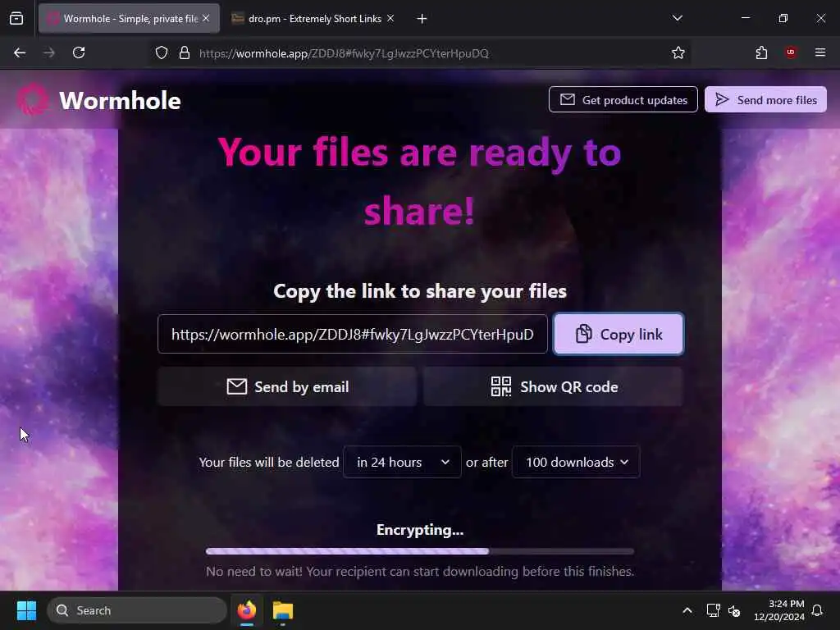Open the clock showing 3:24 PM
This screenshot has width=840, height=630.
(779, 610)
